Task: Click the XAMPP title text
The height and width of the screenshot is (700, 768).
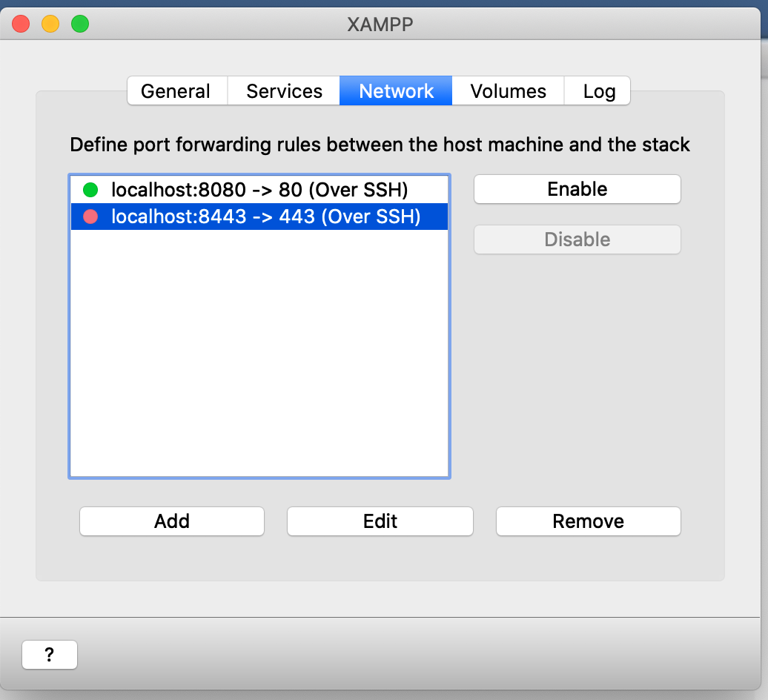Action: tap(380, 24)
